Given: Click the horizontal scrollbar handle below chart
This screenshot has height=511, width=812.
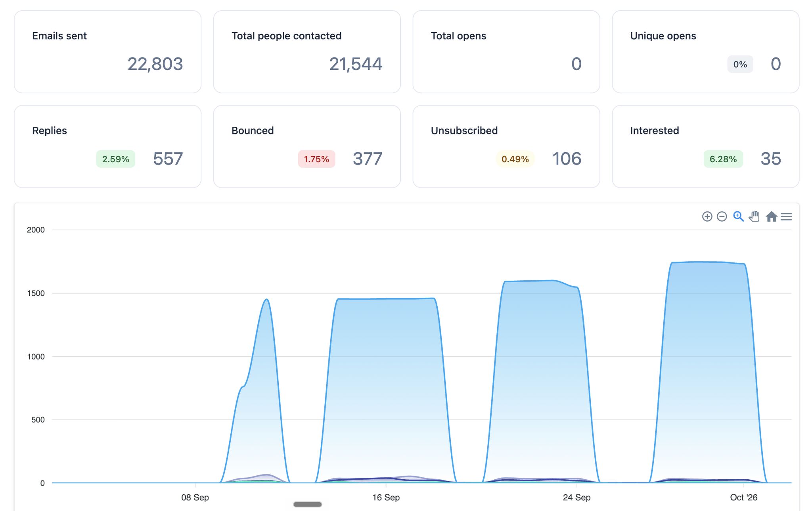Looking at the screenshot, I should point(308,504).
